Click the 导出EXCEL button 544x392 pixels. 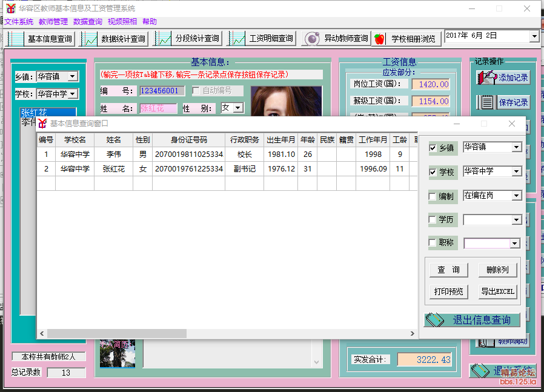click(498, 291)
